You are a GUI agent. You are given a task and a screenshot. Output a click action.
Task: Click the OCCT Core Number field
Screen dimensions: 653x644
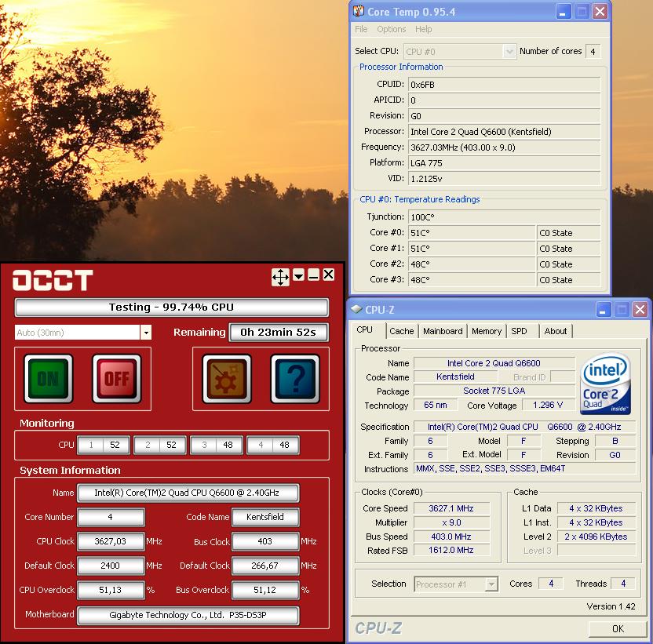coord(111,517)
